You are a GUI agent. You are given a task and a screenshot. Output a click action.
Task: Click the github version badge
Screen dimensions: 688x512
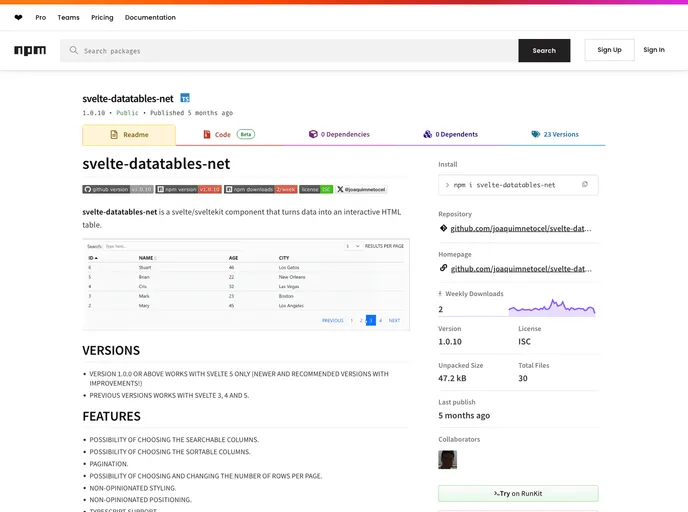118,190
